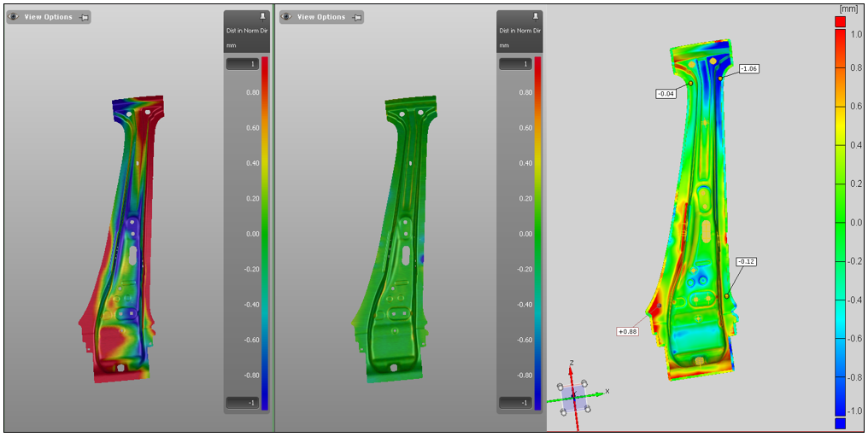Select the min value field '-1' in left legend
This screenshot has height=437, width=868.
(243, 403)
